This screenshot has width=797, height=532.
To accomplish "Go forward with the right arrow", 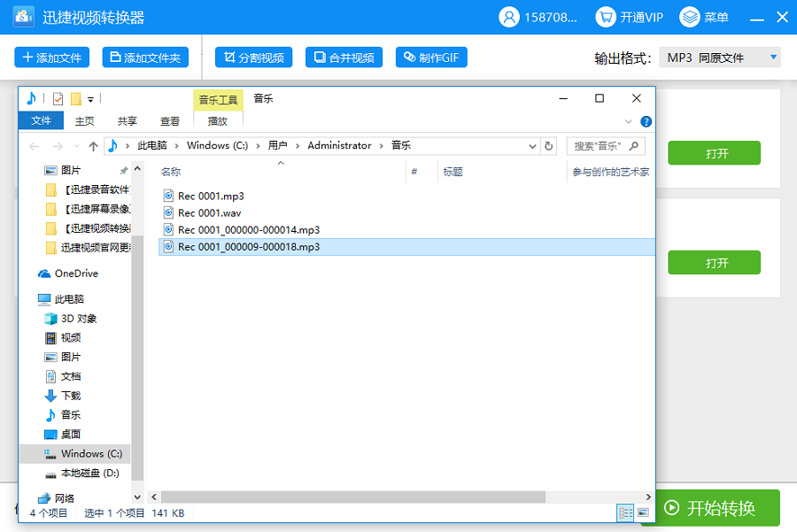I will [58, 146].
